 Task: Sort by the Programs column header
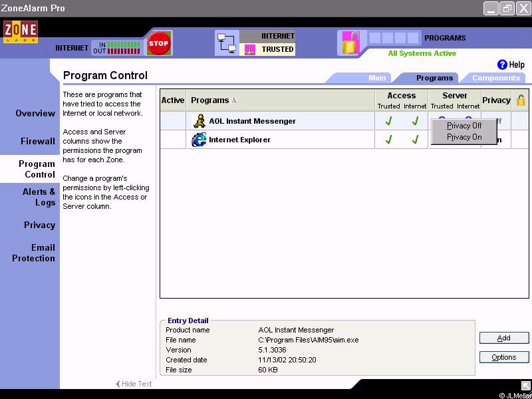click(281, 100)
